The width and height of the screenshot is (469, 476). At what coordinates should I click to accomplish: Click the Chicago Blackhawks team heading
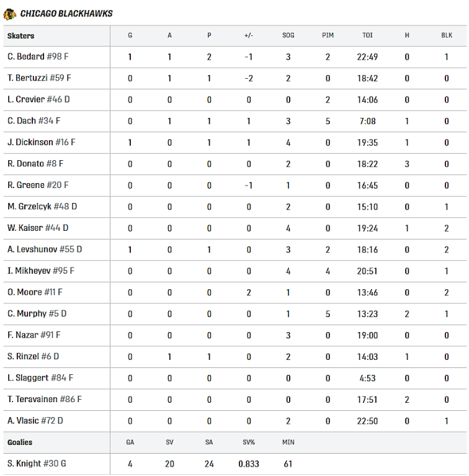[x=66, y=14]
